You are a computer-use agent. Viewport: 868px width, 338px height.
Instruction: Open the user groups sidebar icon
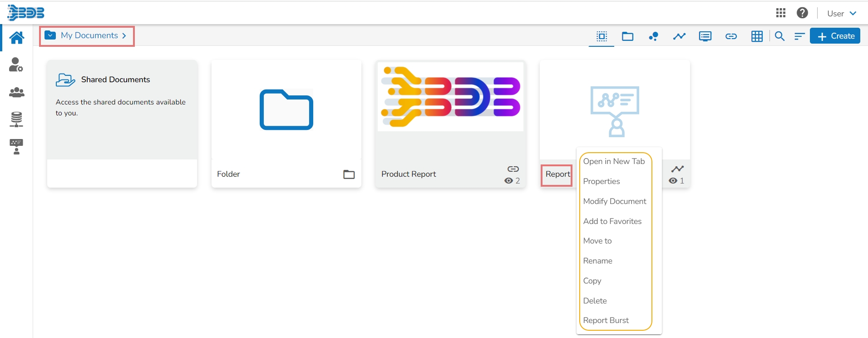17,92
